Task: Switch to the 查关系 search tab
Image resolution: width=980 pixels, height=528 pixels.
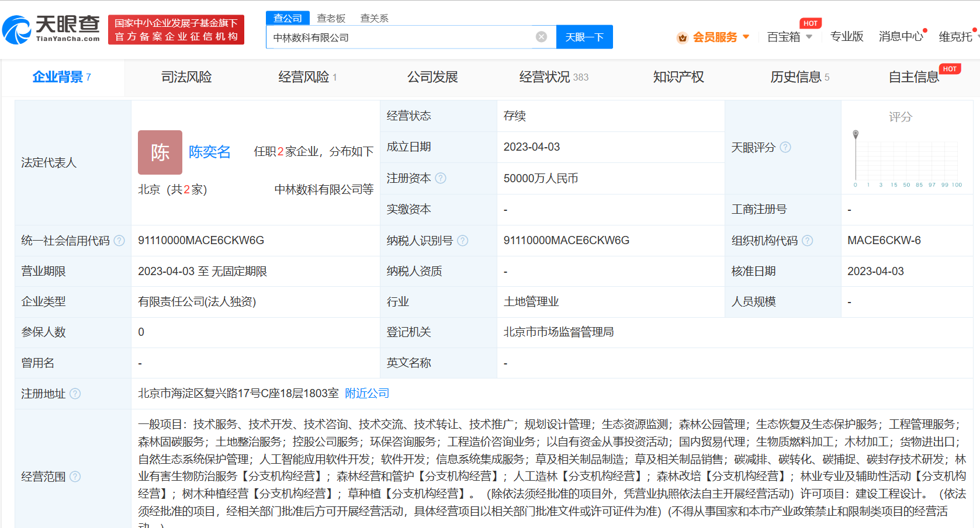Action: pos(375,18)
